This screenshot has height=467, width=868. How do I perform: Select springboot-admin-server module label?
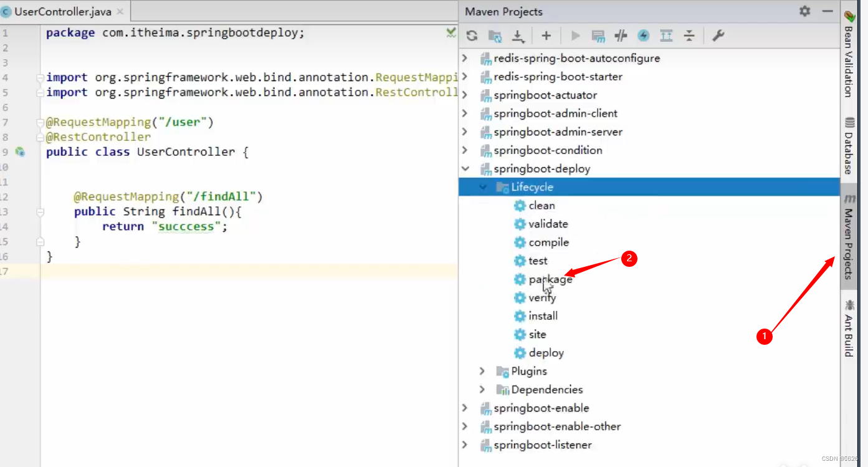click(558, 132)
